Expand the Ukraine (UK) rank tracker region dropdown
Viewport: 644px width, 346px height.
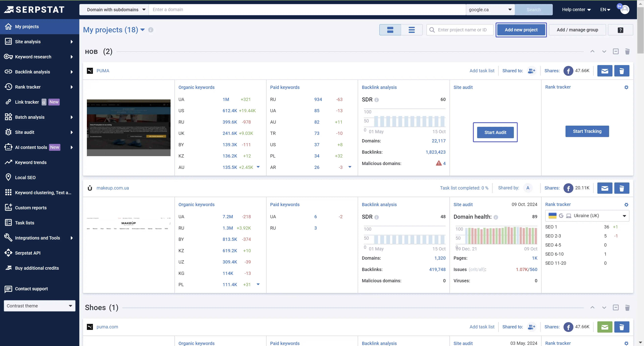tap(587, 216)
